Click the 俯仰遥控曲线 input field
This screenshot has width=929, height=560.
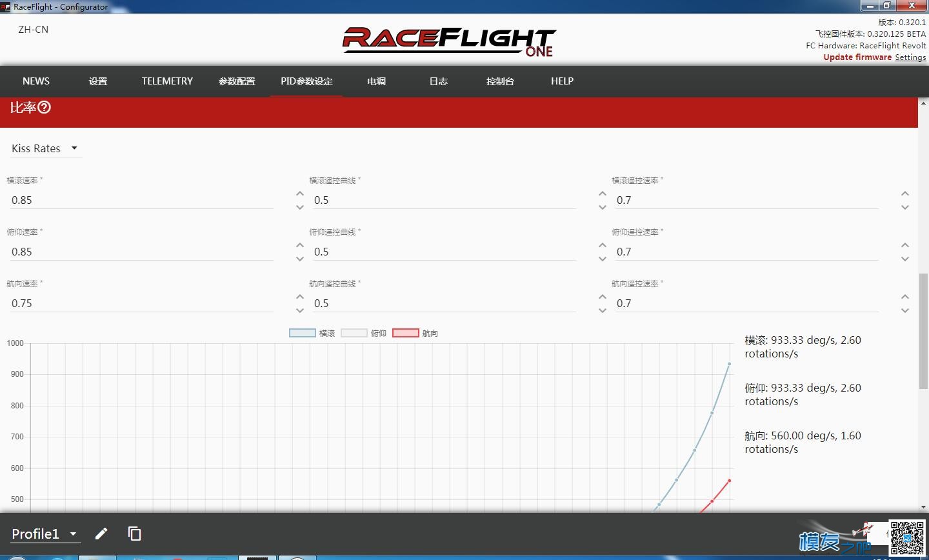pyautogui.click(x=443, y=252)
